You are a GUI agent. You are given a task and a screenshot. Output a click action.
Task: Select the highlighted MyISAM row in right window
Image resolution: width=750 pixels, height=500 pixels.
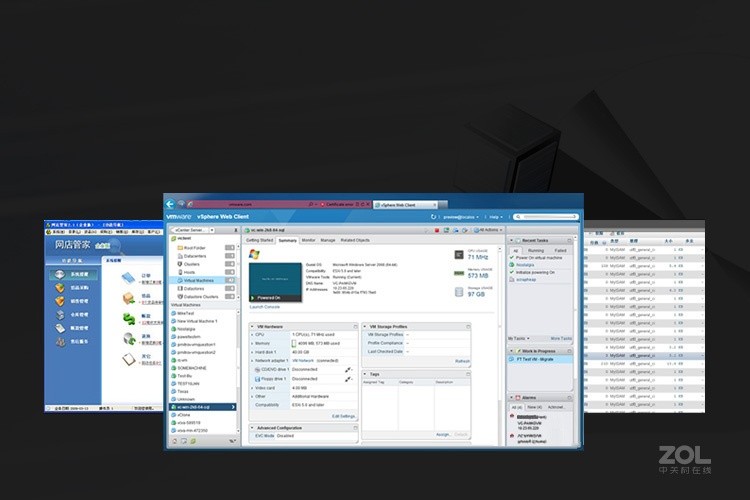point(644,356)
